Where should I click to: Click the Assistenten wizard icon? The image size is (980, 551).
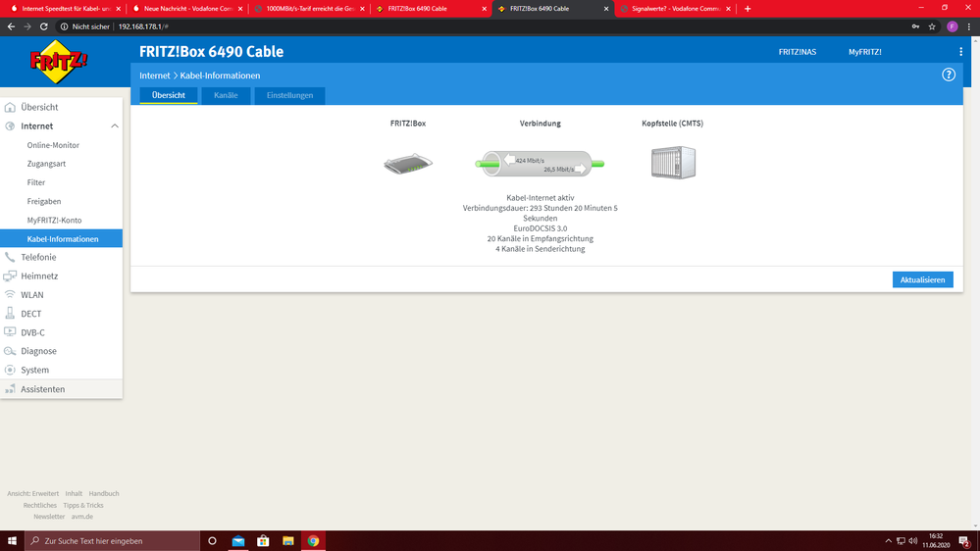10,389
